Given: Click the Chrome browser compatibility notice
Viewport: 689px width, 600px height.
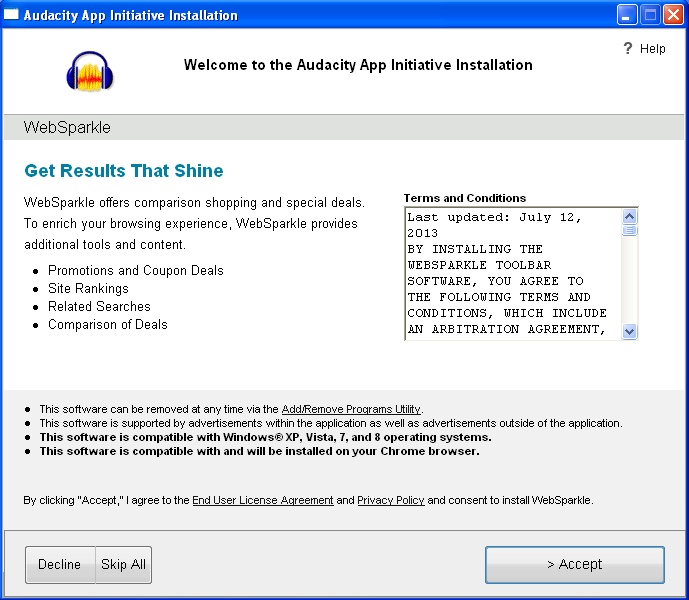Looking at the screenshot, I should tap(259, 451).
